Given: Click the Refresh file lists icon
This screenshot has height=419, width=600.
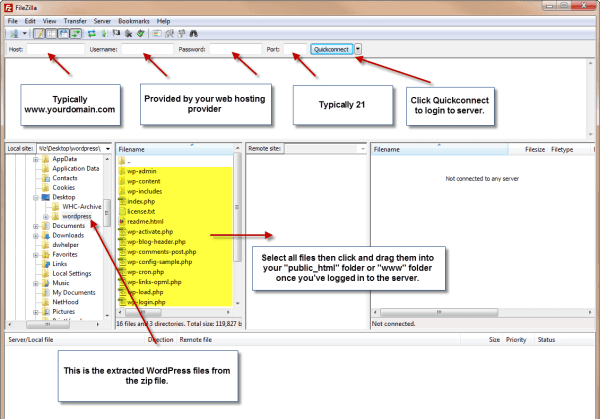Looking at the screenshot, I should 92,34.
